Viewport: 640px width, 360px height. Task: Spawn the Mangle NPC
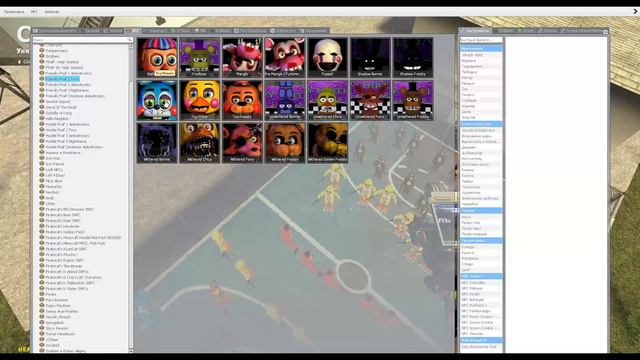(242, 58)
